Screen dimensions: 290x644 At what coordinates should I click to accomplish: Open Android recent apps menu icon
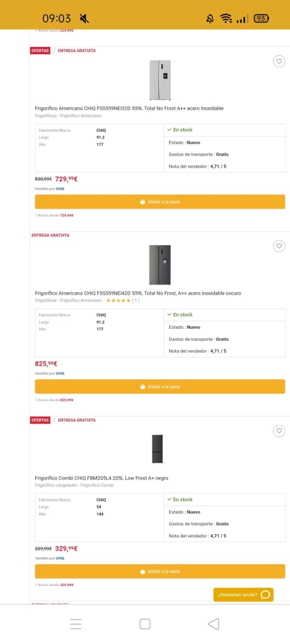point(76,624)
